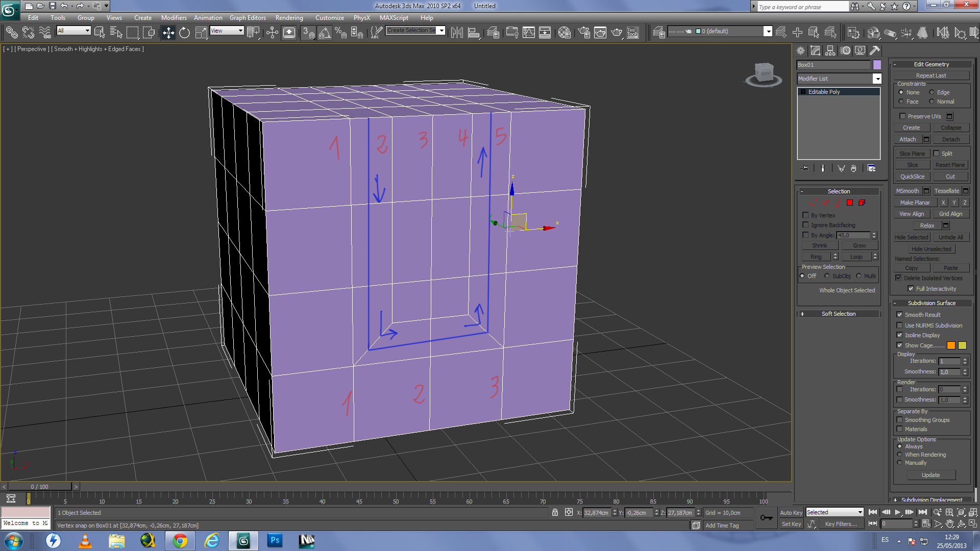The height and width of the screenshot is (551, 980).
Task: Expand the Soft Selection rollout
Action: pyautogui.click(x=838, y=314)
